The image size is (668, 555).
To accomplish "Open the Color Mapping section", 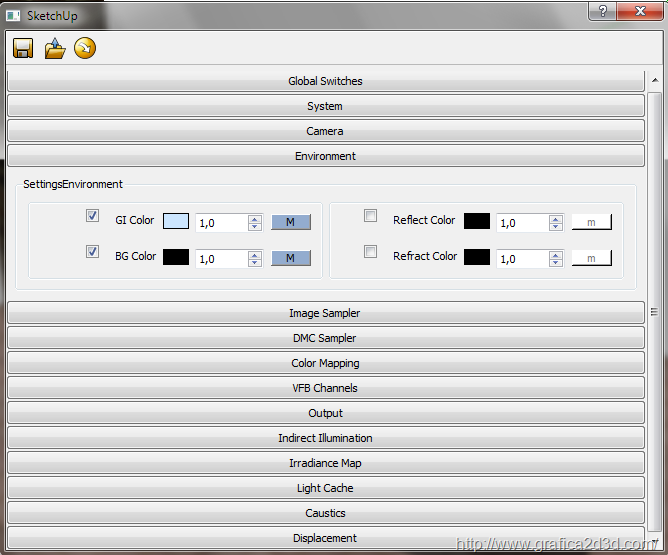I will 325,363.
